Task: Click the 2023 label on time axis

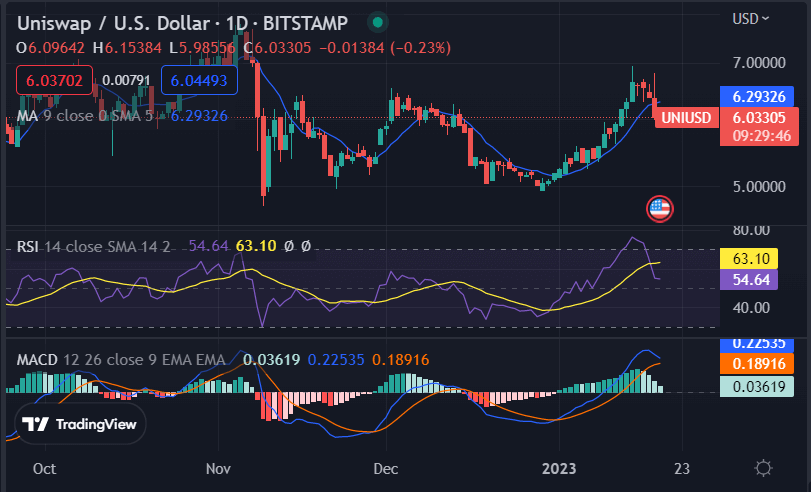Action: (x=559, y=469)
